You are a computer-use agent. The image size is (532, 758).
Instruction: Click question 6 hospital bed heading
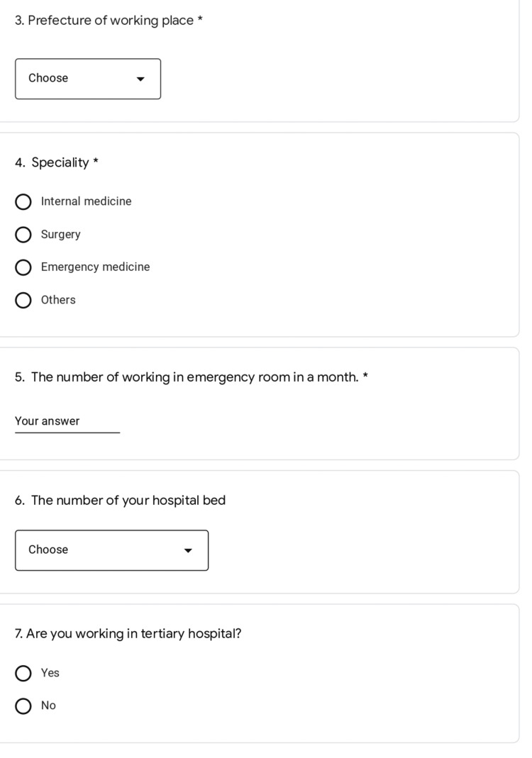pos(120,500)
